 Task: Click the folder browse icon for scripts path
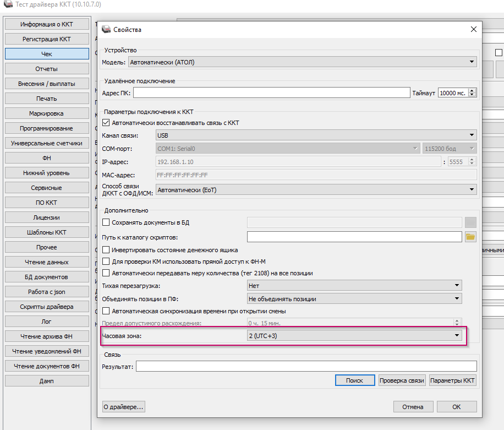(470, 237)
